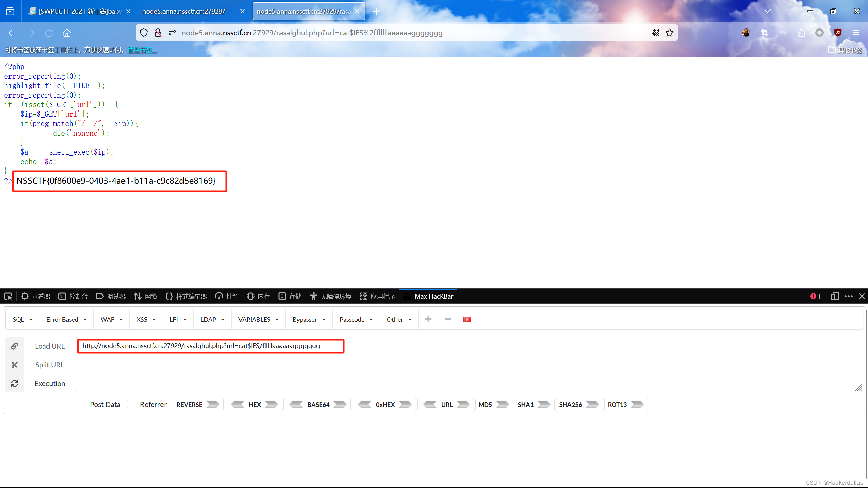Check the Referrer checkbox
Screen dimensions: 868x488
point(131,404)
